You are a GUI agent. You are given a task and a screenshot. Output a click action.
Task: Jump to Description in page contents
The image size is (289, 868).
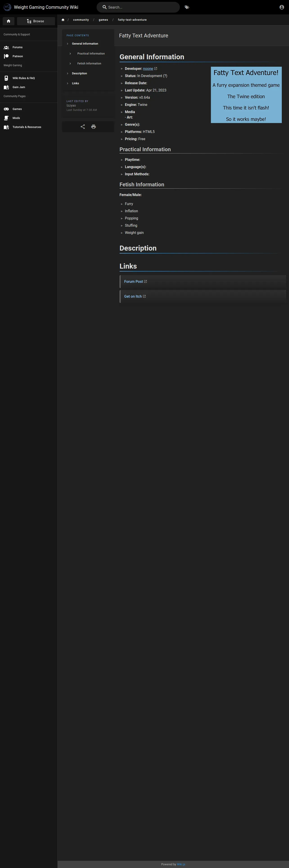point(79,73)
